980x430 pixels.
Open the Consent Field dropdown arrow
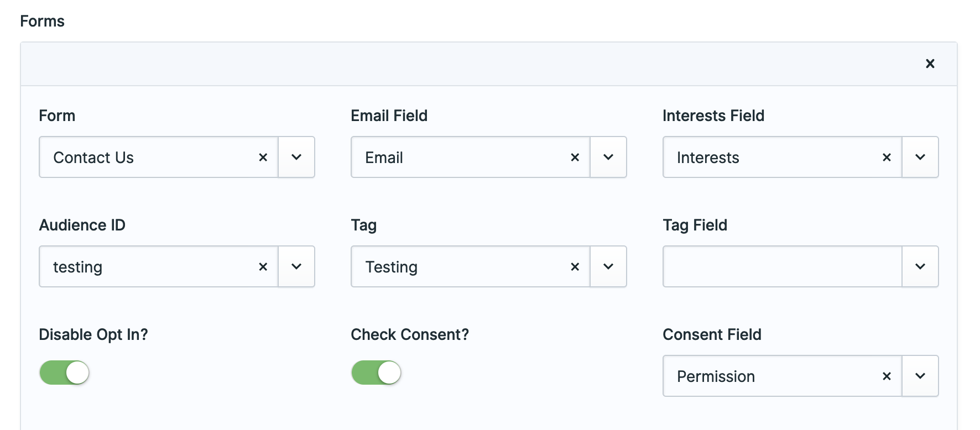click(x=920, y=376)
